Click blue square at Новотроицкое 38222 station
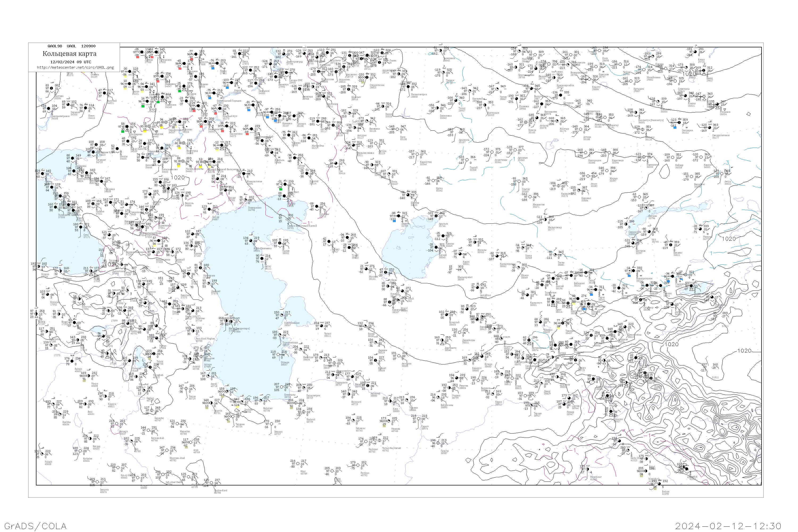Image resolution: width=798 pixels, height=532 pixels. 629,276
